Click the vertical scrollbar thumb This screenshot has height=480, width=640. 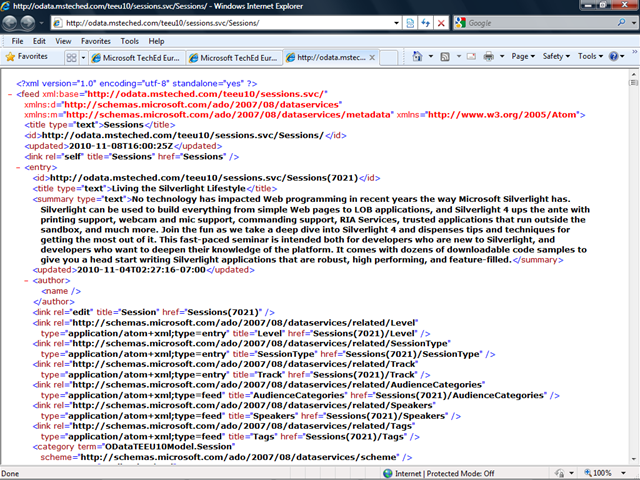[x=633, y=83]
